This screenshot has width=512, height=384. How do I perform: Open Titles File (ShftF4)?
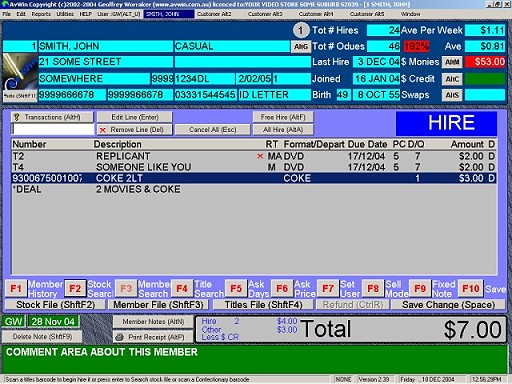click(x=263, y=305)
